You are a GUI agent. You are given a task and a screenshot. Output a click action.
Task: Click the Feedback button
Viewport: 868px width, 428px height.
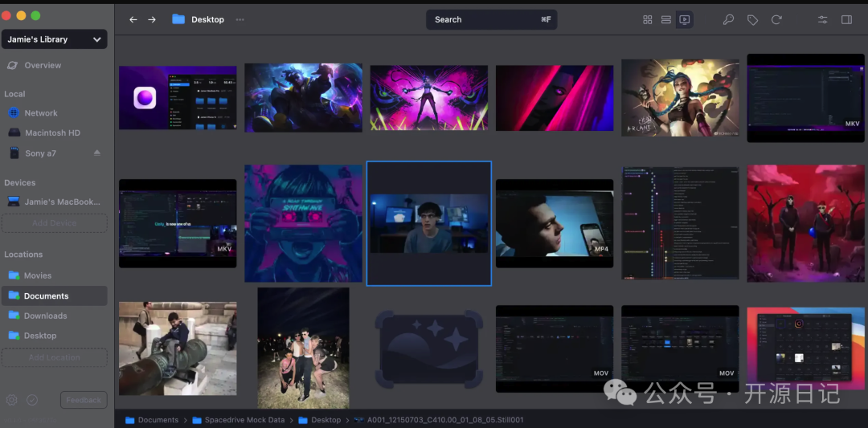pyautogui.click(x=84, y=400)
